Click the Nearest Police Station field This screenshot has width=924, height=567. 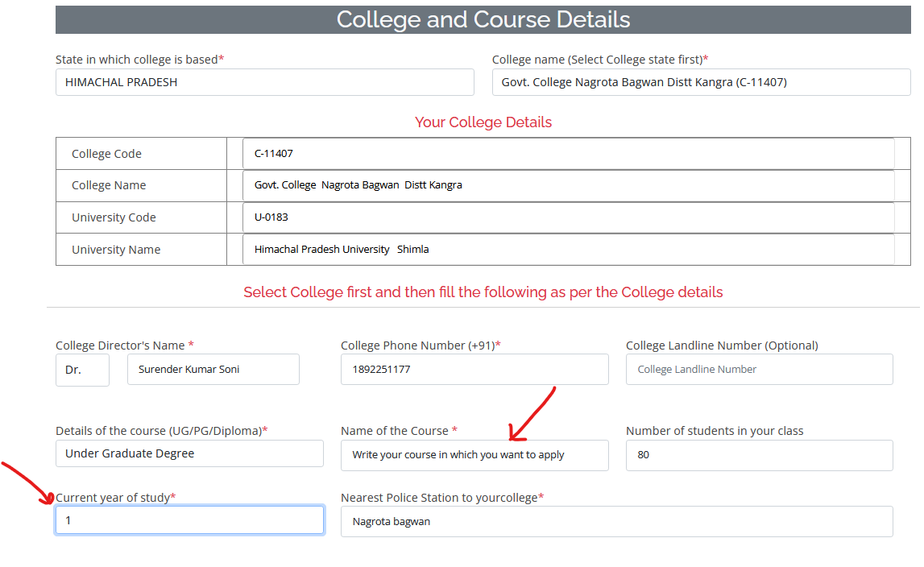point(617,522)
